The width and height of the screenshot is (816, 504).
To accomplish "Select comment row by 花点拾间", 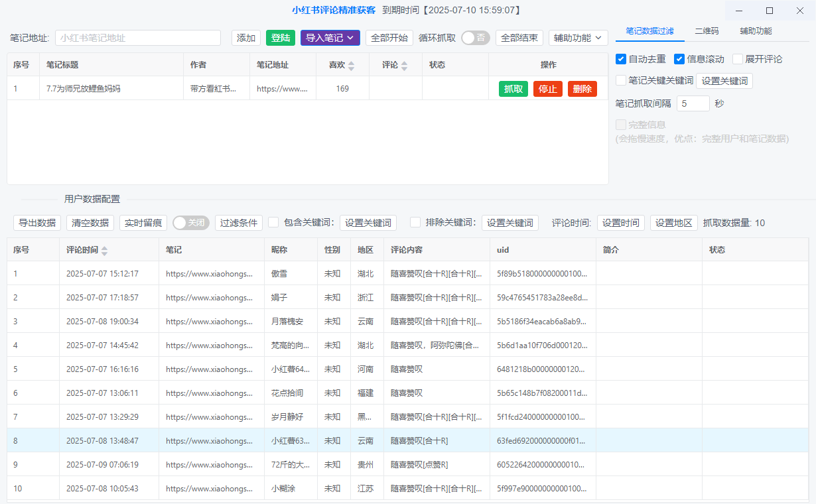I will (407, 393).
